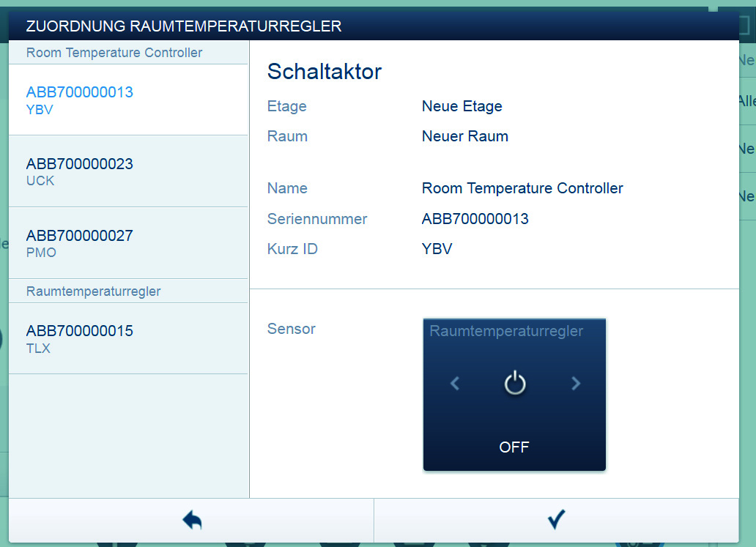The image size is (756, 547).
Task: Click the Sensor label
Action: pos(292,329)
